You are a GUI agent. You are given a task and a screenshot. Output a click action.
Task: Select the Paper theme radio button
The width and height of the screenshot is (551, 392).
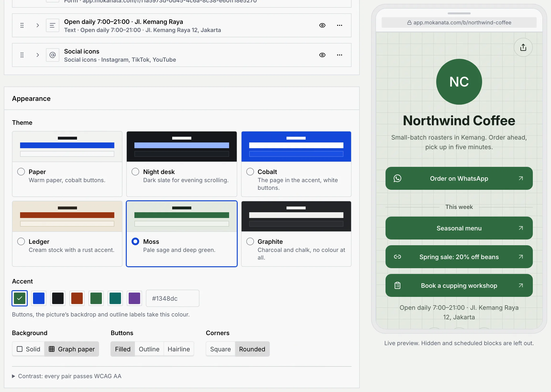21,172
